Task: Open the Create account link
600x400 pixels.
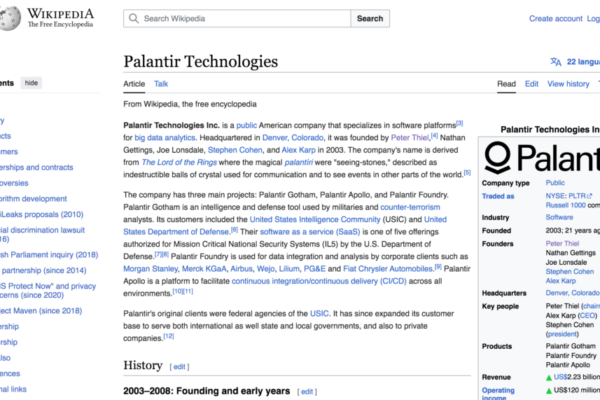Action: [556, 19]
